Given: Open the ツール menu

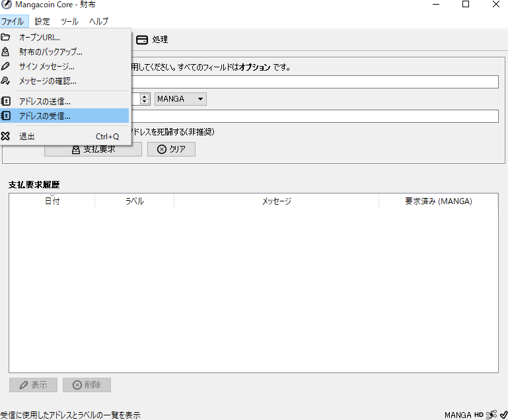Looking at the screenshot, I should tap(69, 21).
